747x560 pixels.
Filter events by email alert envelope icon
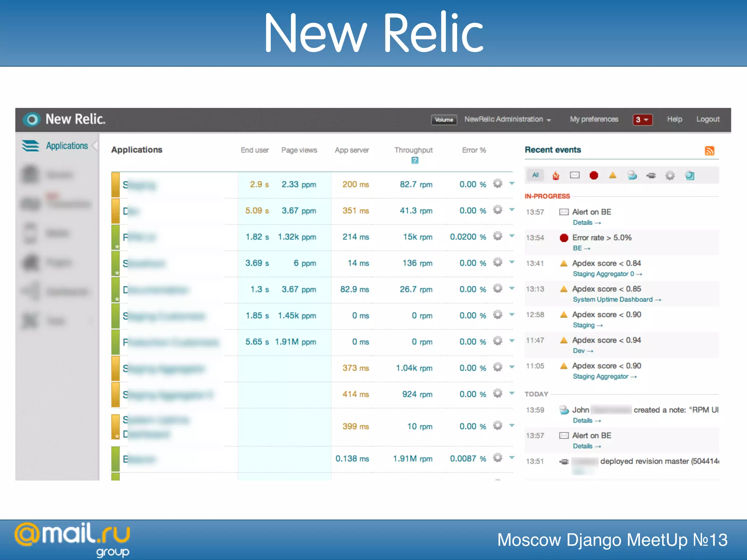pyautogui.click(x=575, y=175)
